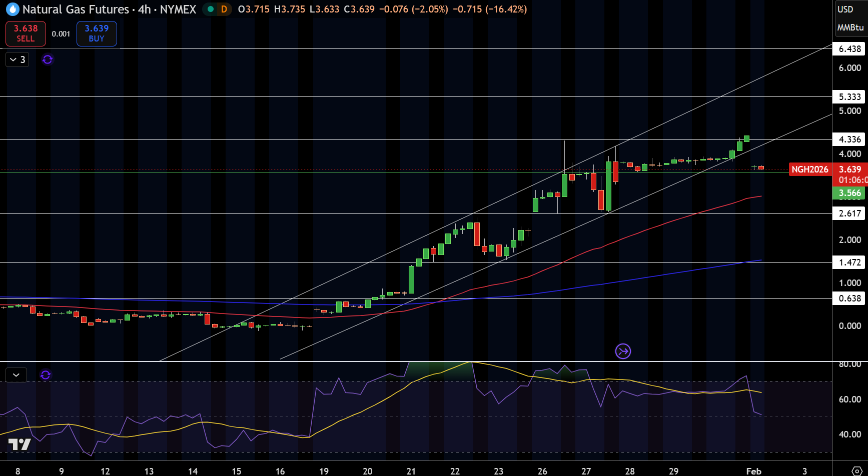
Task: Click the red 3.638 SELL button
Action: [x=26, y=33]
